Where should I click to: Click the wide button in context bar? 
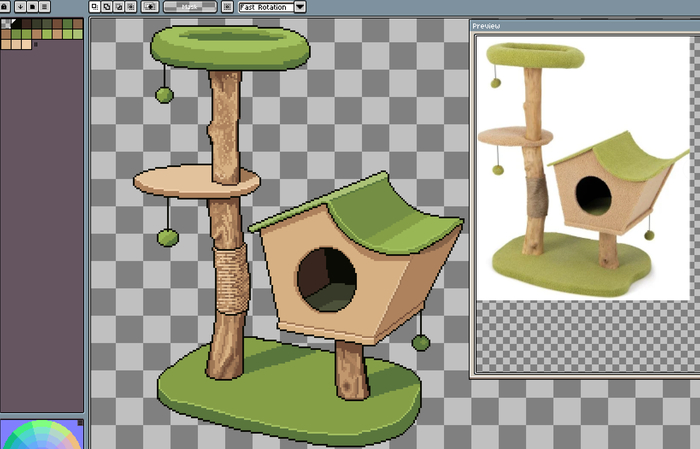click(190, 7)
